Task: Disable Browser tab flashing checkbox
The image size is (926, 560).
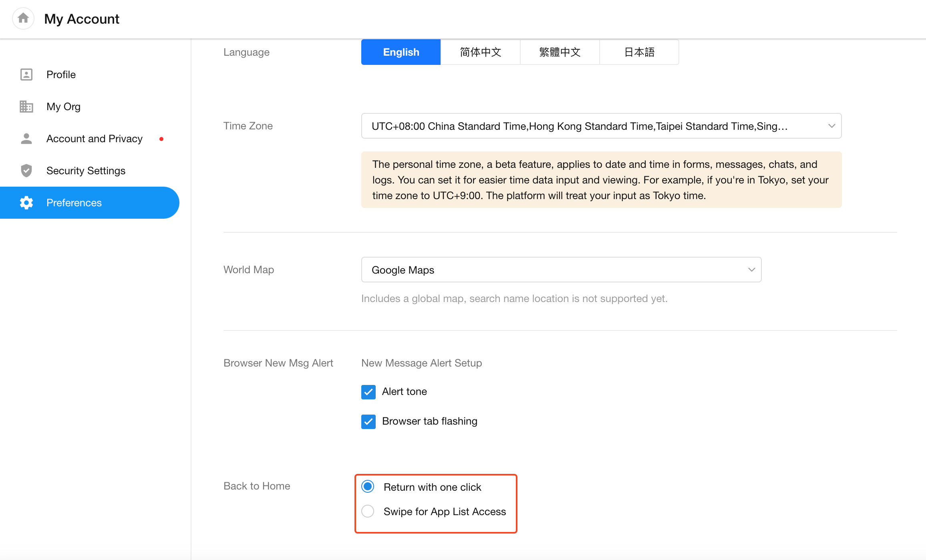Action: pyautogui.click(x=368, y=421)
